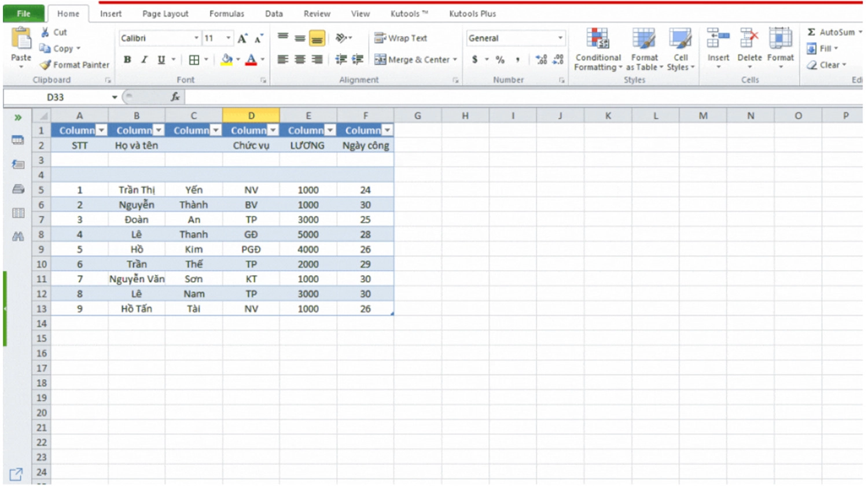Open the borders icon in the Font group
The height and width of the screenshot is (487, 868).
pyautogui.click(x=194, y=60)
